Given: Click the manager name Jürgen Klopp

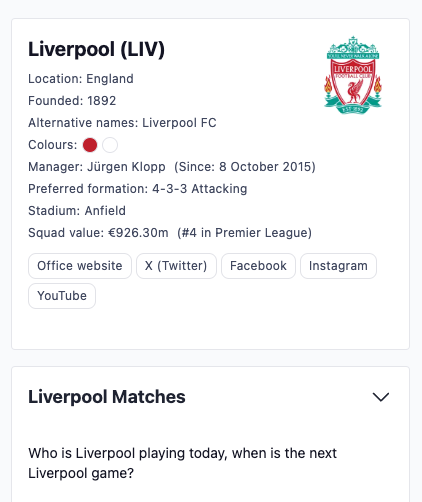Looking at the screenshot, I should coord(126,167).
